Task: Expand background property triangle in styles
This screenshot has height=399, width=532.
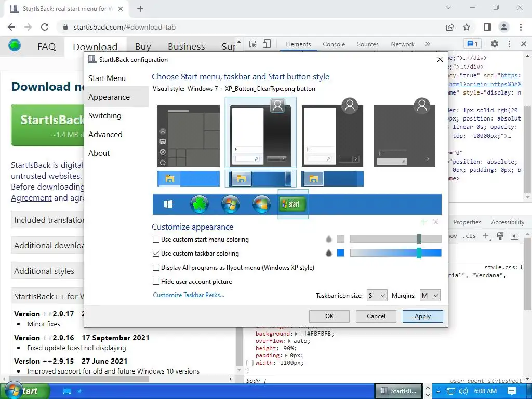Action: pyautogui.click(x=296, y=334)
